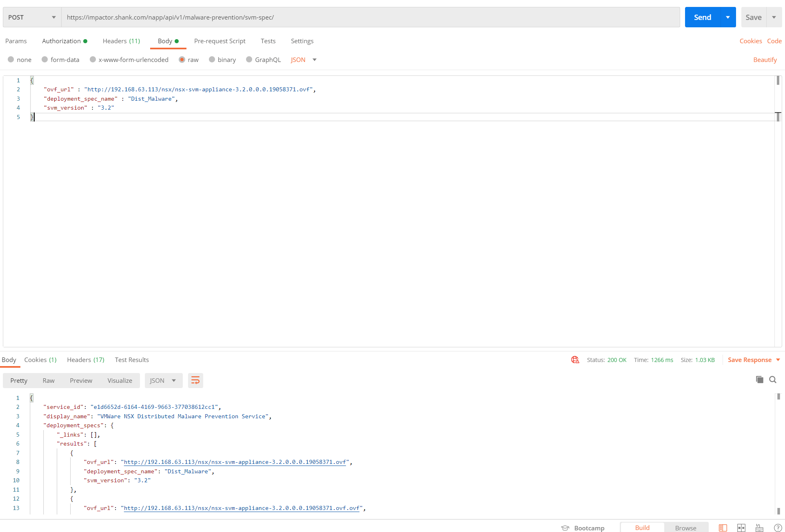Switch to Browse mode
785x532 pixels.
(x=685, y=528)
